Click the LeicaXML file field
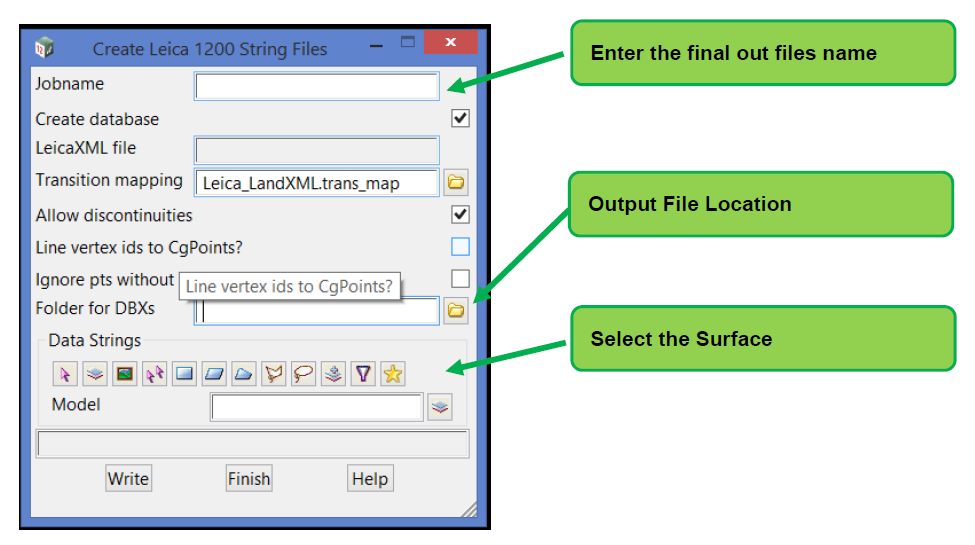 [317, 150]
